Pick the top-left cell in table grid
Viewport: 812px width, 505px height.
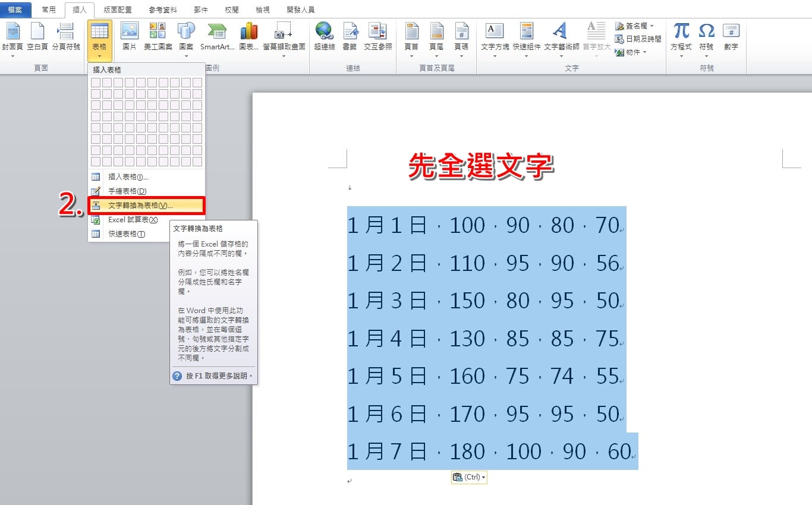coord(96,83)
